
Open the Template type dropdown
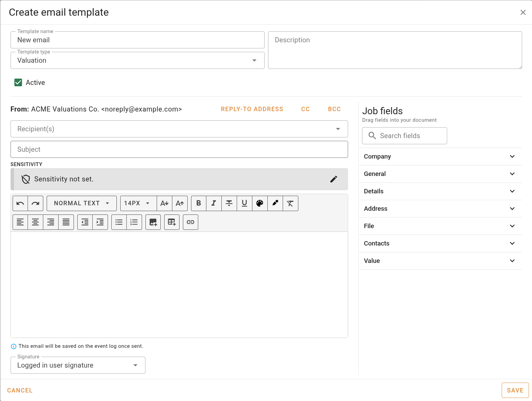click(138, 60)
